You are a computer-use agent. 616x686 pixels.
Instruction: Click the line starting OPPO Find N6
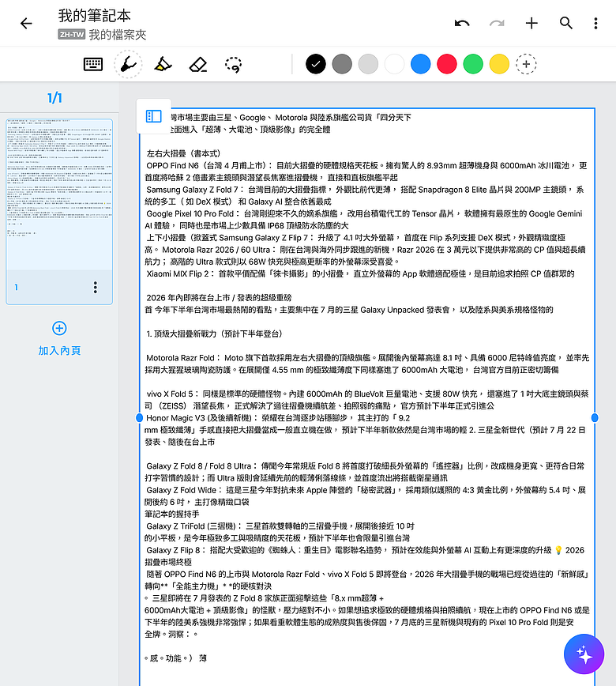366,166
